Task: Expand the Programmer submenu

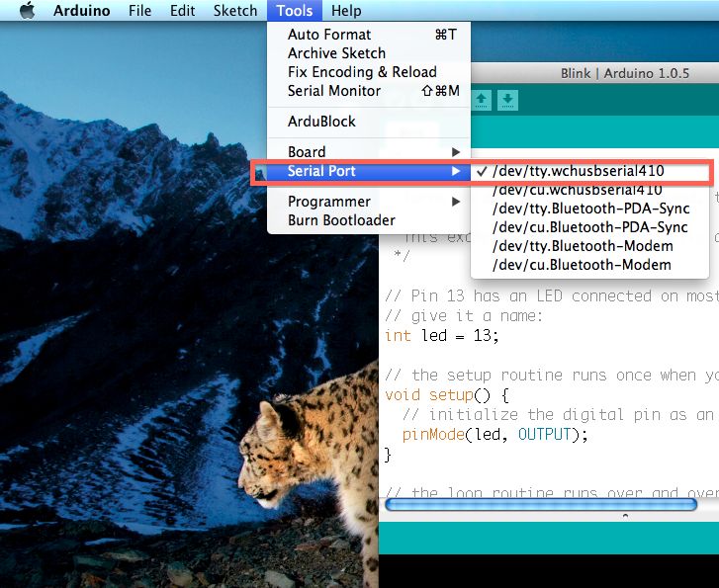Action: 369,202
